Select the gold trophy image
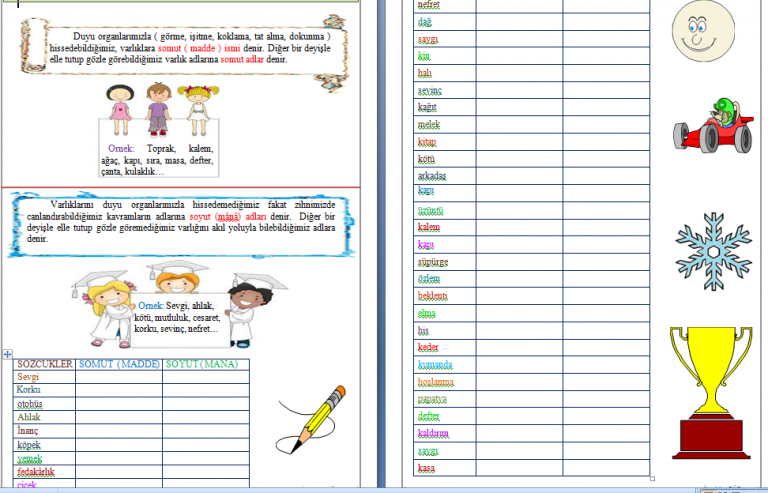This screenshot has height=493, width=768. (711, 390)
